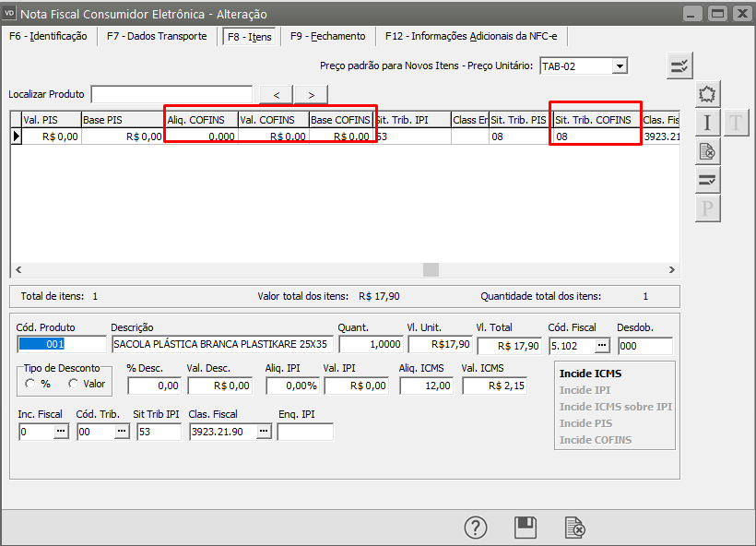Click the Localizar Produto search field
Image resolution: width=756 pixels, height=546 pixels.
[x=171, y=95]
